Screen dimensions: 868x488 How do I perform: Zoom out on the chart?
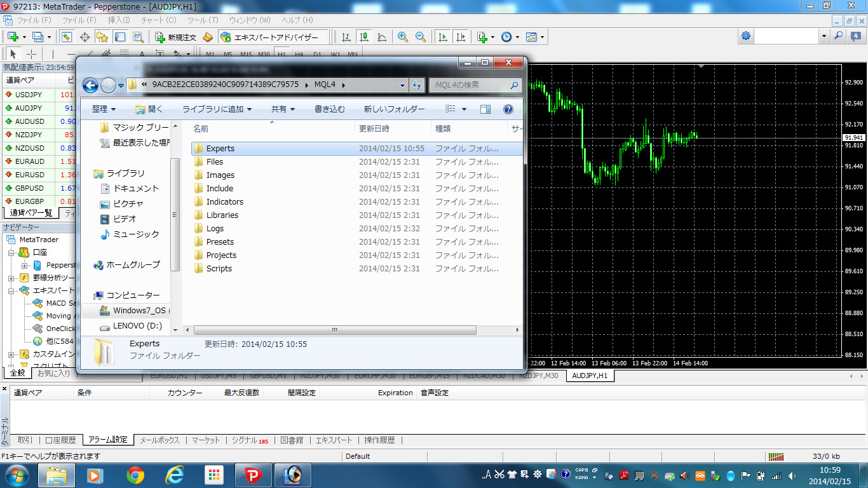pos(421,37)
